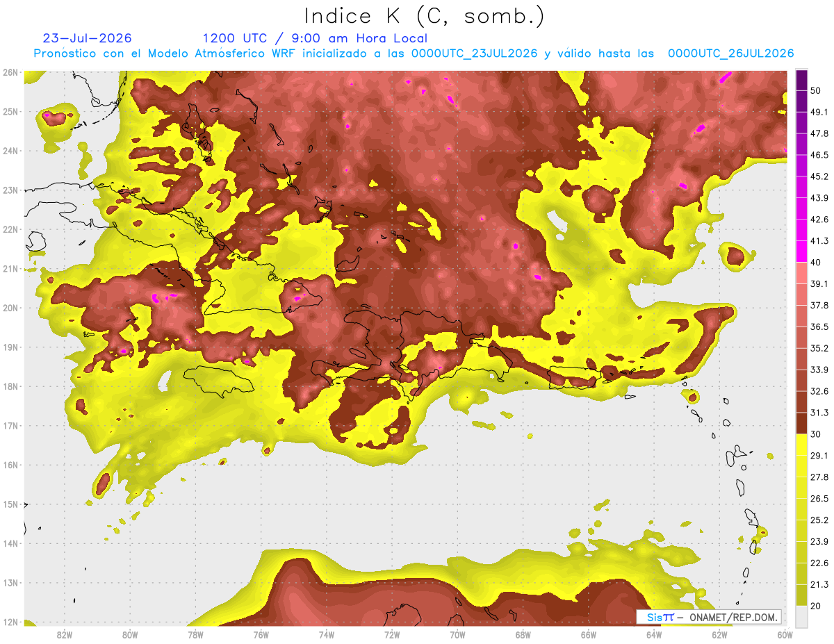Click the colorbar label "23.9"
The height and width of the screenshot is (644, 834).
coord(819,542)
